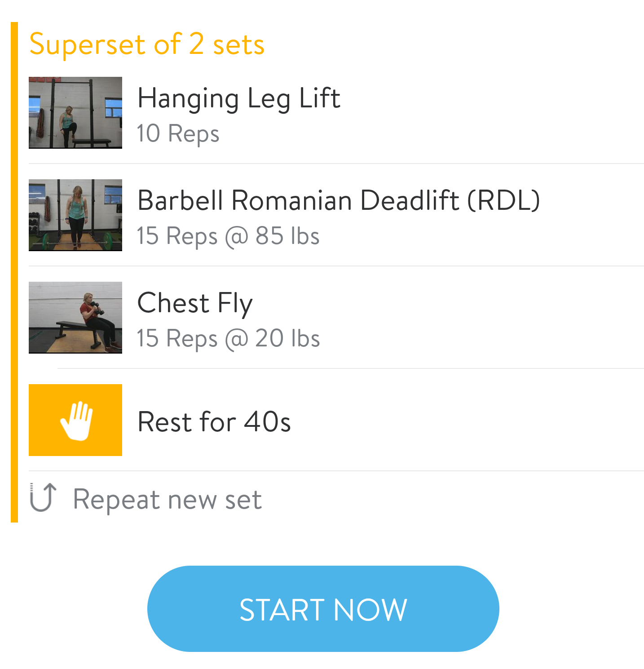Click the green barbell plate in deadlift thumbnail
Screen dimensions: 644x669
(108, 240)
